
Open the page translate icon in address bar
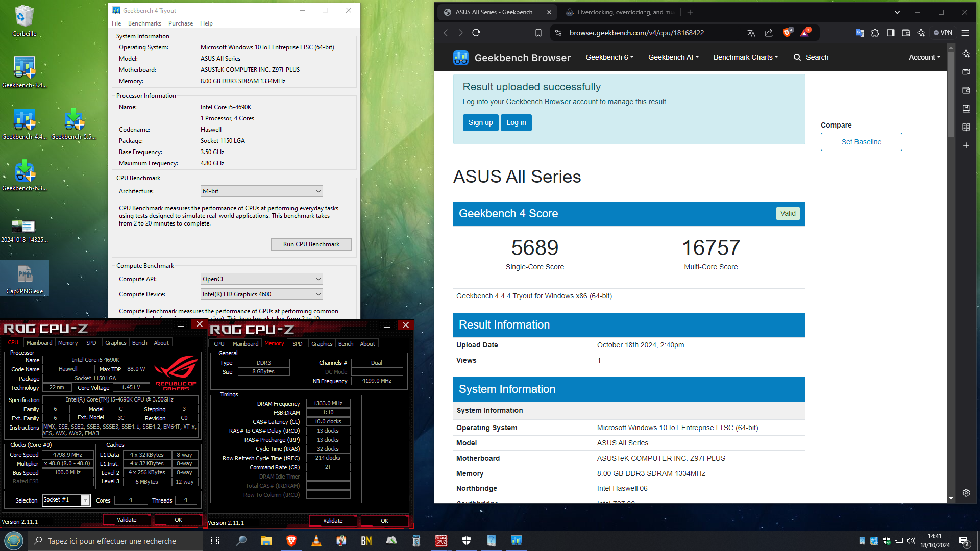pos(751,33)
